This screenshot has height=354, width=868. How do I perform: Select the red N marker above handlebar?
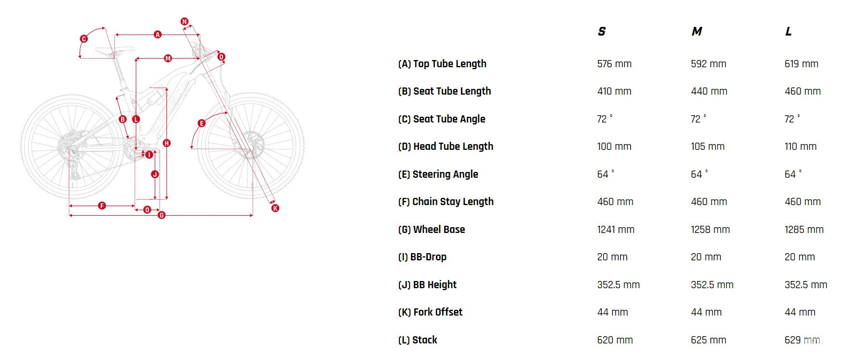click(185, 22)
